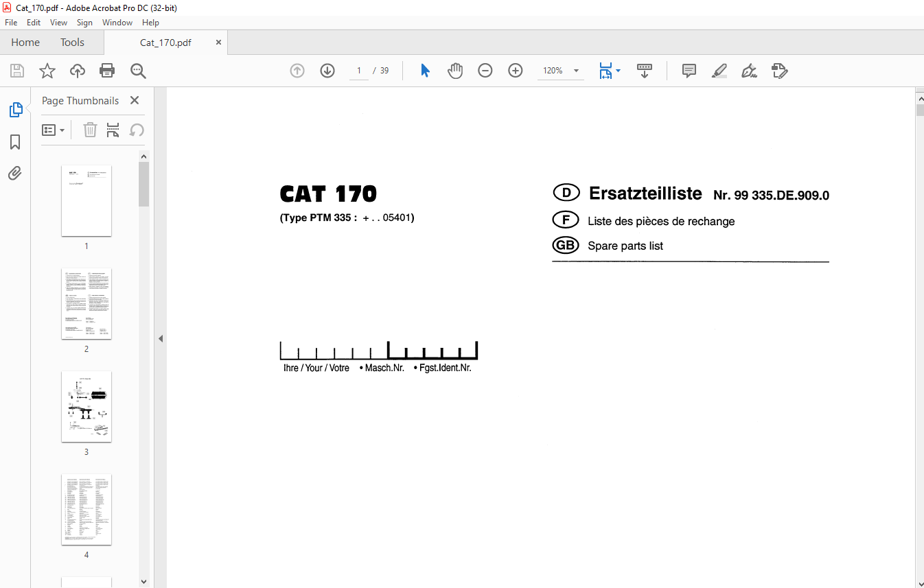Click the stamp tool icon
This screenshot has width=924, height=588.
pos(779,71)
